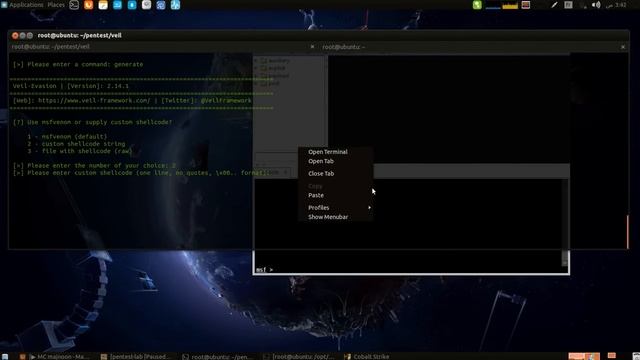This screenshot has height=360, width=640.
Task: Close the root@ubuntu: ~ terminal tab
Action: coord(623,47)
